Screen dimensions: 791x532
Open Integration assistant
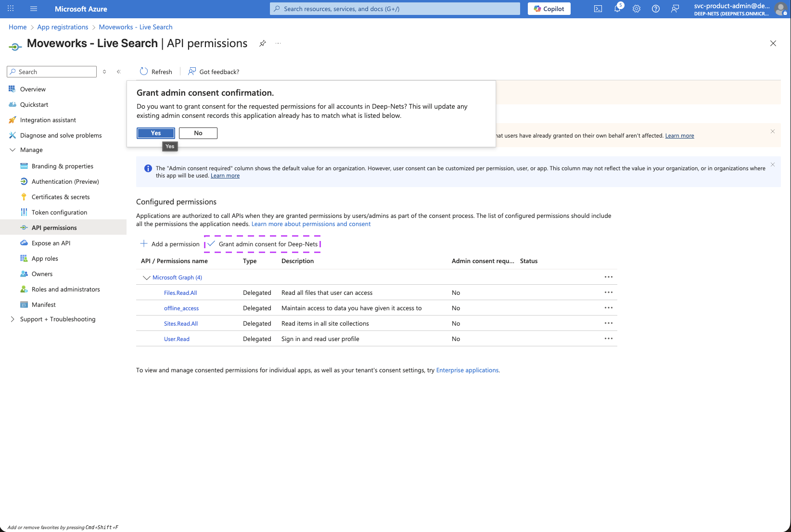pos(48,120)
